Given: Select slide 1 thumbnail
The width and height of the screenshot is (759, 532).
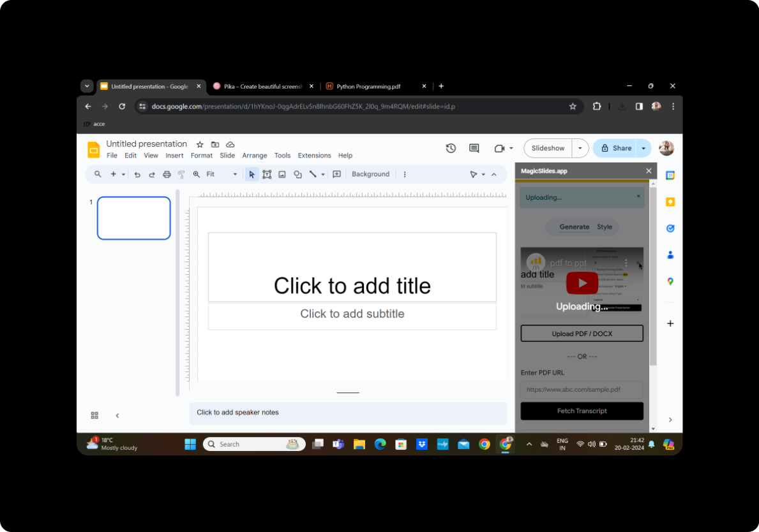Looking at the screenshot, I should pos(134,218).
